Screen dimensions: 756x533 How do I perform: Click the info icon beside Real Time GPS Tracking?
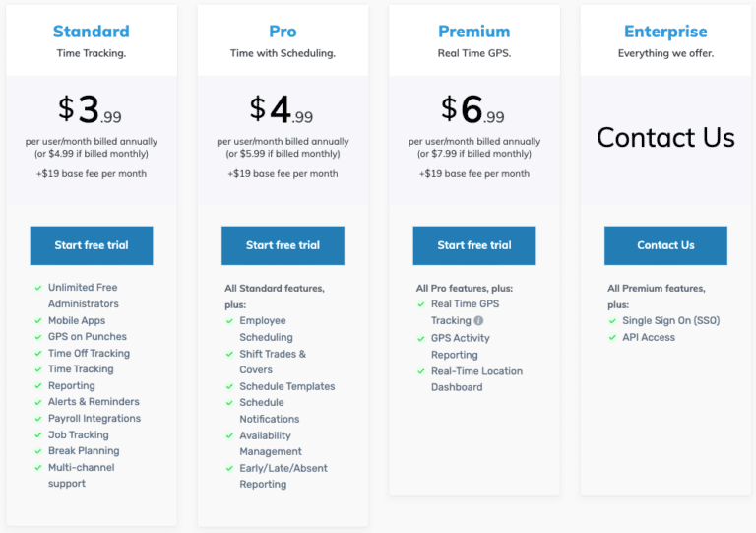point(478,320)
